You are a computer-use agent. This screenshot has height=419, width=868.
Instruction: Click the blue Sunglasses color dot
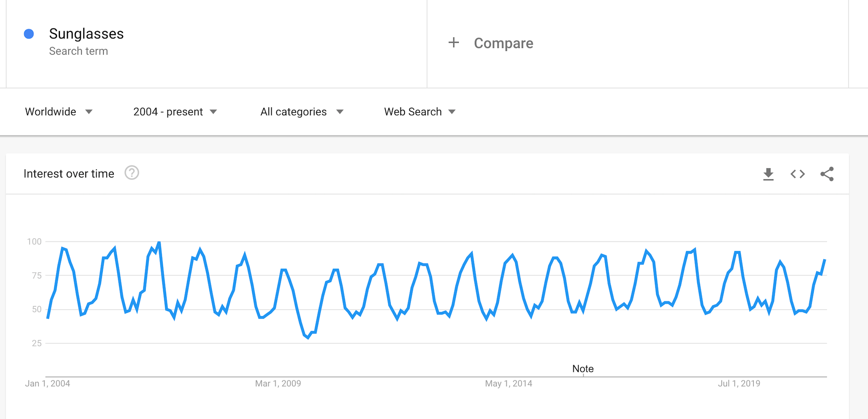29,34
